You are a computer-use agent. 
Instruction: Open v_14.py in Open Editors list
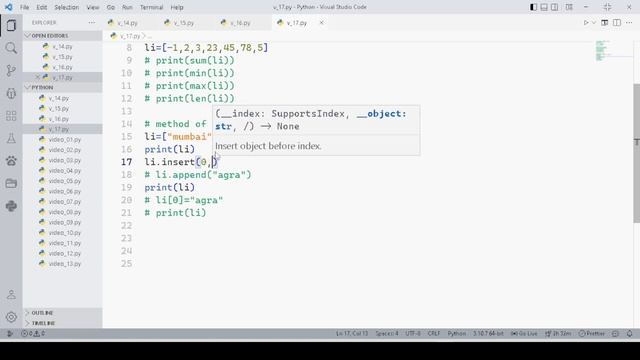click(x=62, y=47)
